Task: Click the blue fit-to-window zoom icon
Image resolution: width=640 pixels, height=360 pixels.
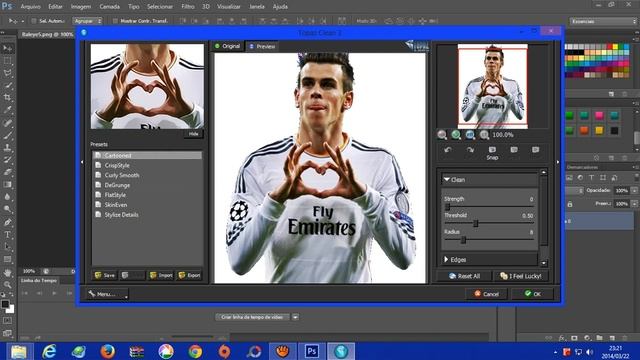Action: [x=470, y=135]
